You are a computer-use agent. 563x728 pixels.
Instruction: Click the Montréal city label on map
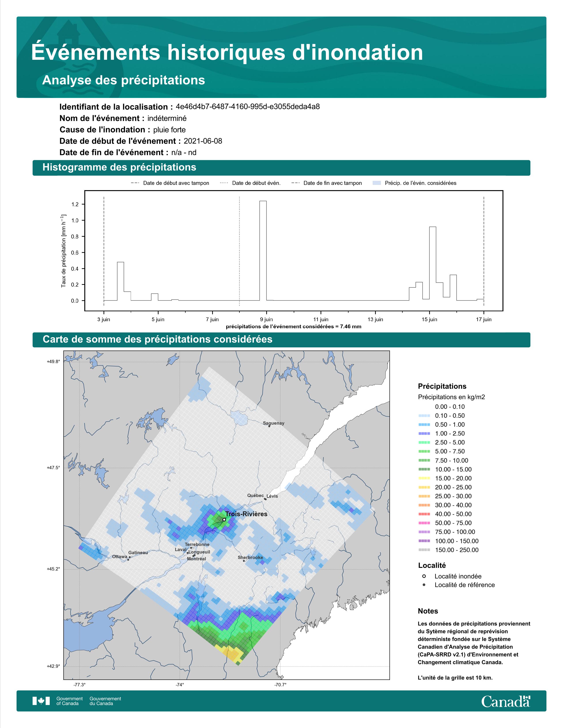[196, 559]
